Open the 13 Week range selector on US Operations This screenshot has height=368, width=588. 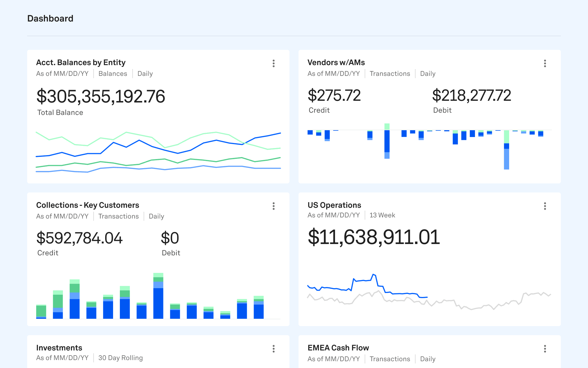coord(382,215)
